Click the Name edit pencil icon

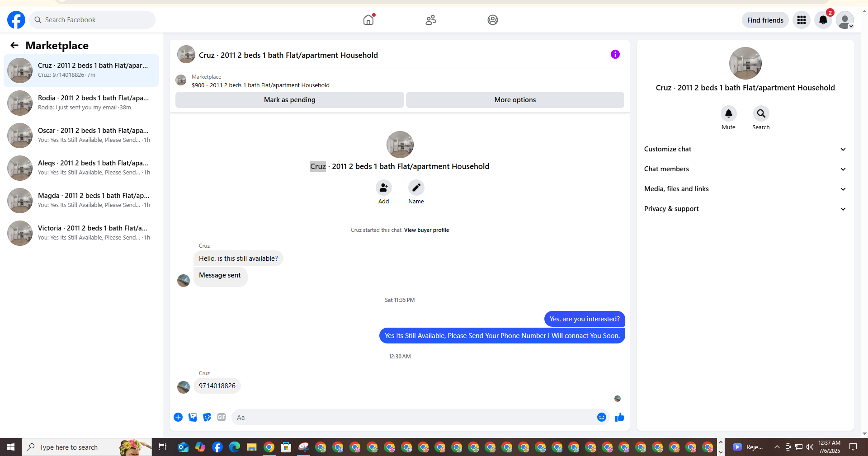click(x=416, y=188)
